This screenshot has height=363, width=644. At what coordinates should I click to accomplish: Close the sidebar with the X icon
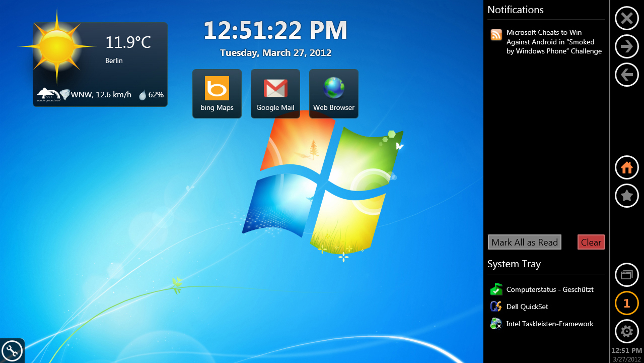(627, 19)
